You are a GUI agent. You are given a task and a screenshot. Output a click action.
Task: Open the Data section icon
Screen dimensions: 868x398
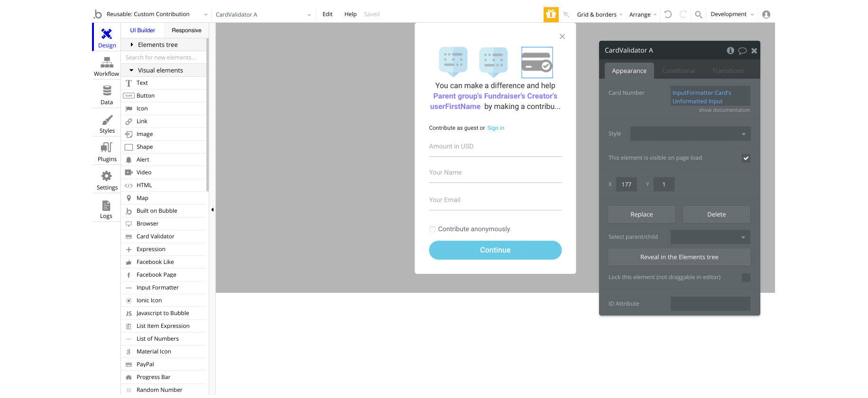(107, 90)
